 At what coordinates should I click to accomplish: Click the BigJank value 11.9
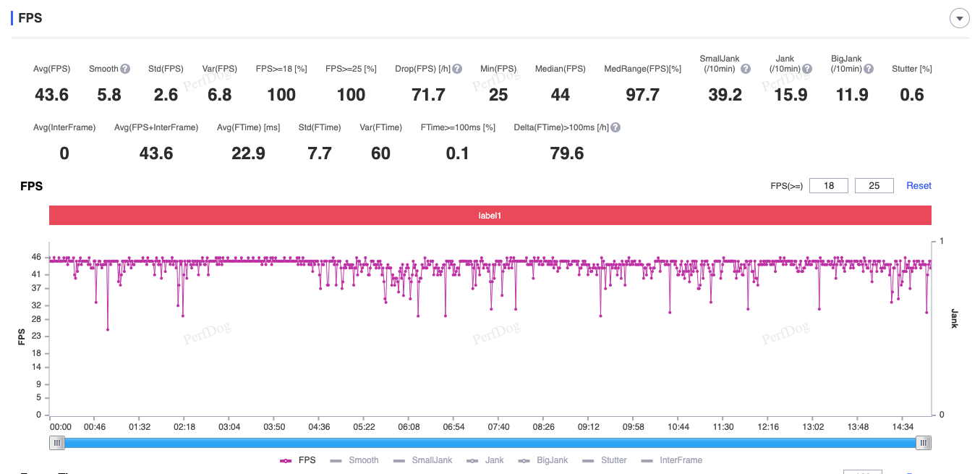click(x=852, y=95)
